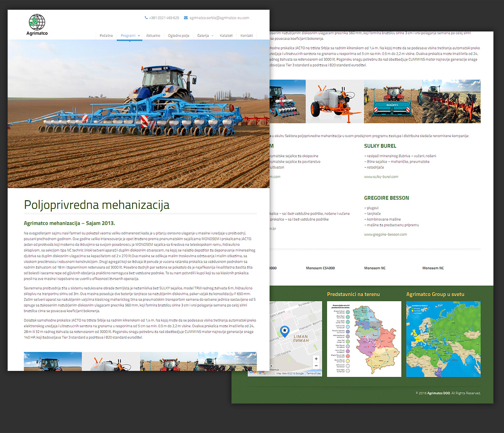504x433 pixels.
Task: Click the Poljoprivredna mehanizacija heading
Action: click(x=97, y=205)
